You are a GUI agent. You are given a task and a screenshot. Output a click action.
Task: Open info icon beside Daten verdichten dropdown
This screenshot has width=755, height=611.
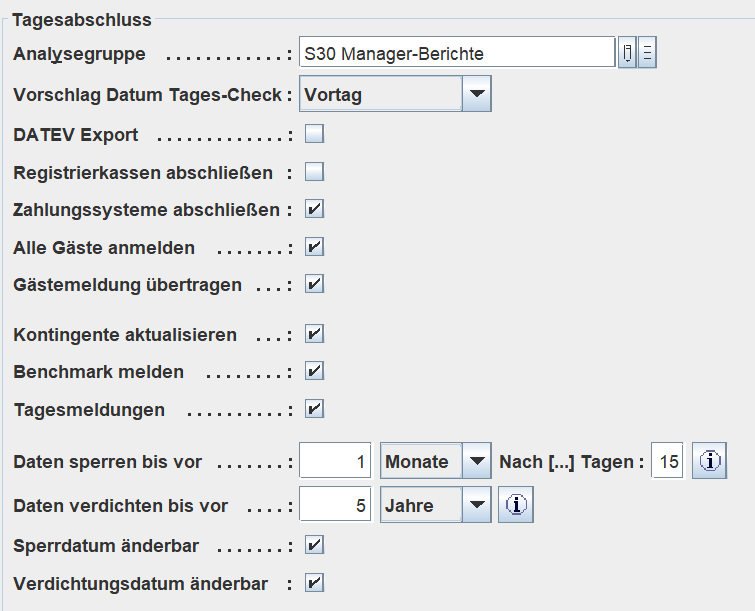[x=516, y=505]
